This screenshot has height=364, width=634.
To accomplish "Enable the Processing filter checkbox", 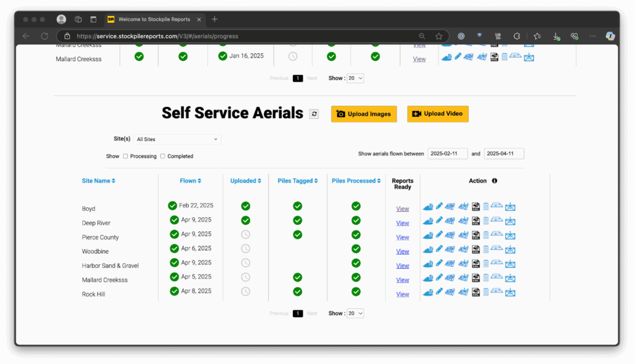I will point(126,156).
